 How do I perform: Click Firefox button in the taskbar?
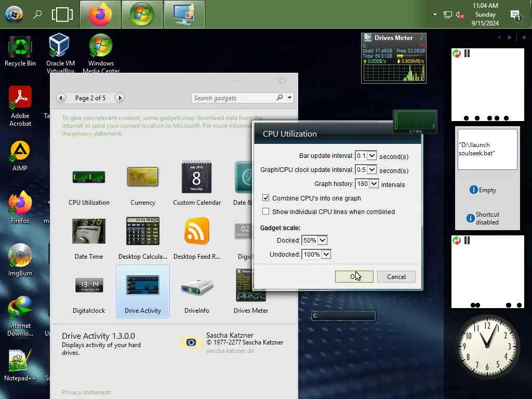coord(100,14)
